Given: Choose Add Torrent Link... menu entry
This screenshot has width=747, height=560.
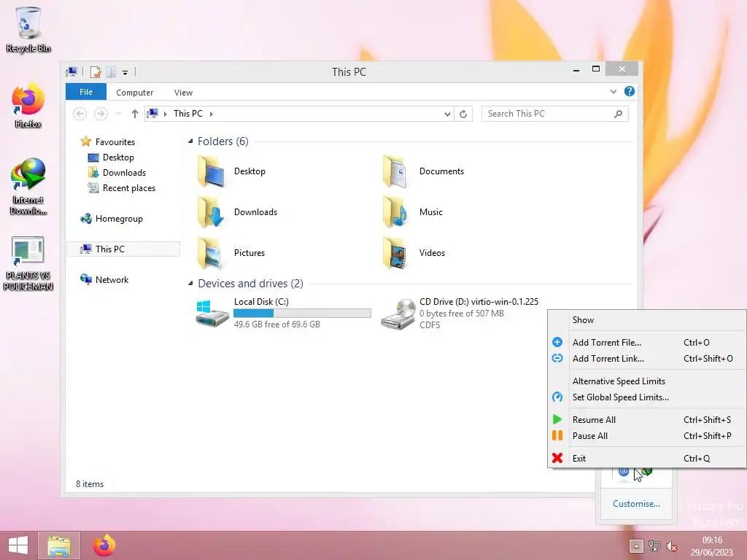Looking at the screenshot, I should (647, 359).
